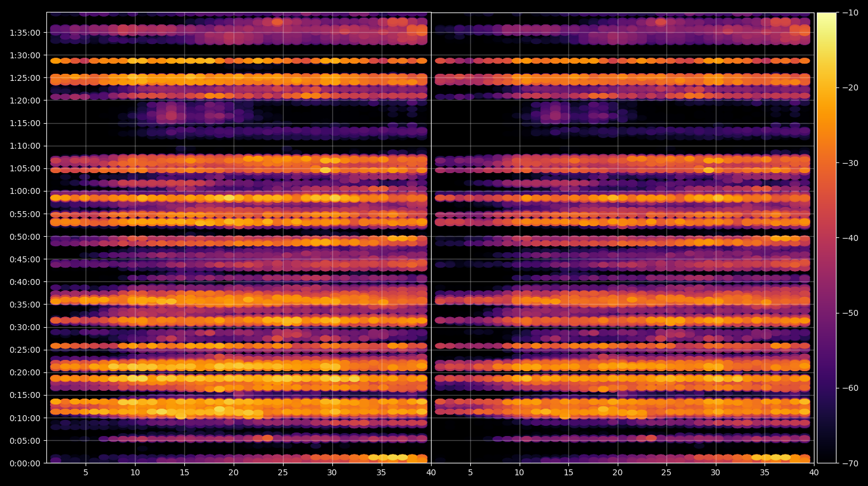Image resolution: width=868 pixels, height=486 pixels.
Task: Select x-axis label 30 under right heatmap
Action: 716,473
